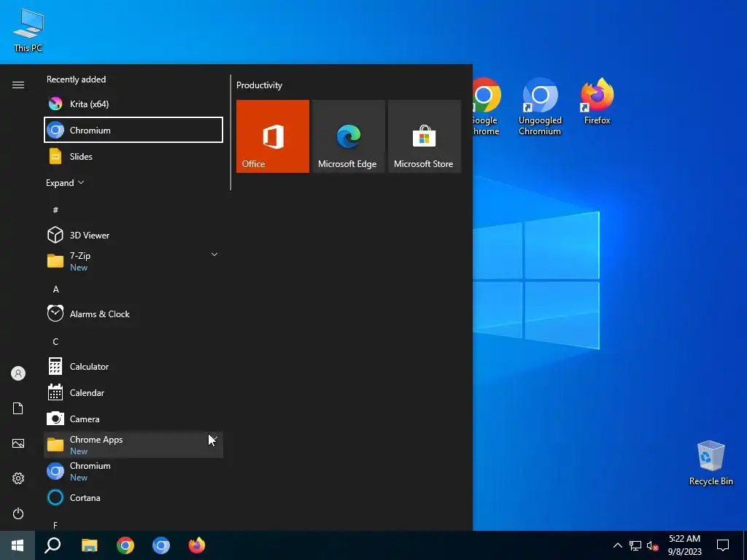Click the '#' letter group header
The height and width of the screenshot is (560, 747).
point(55,210)
